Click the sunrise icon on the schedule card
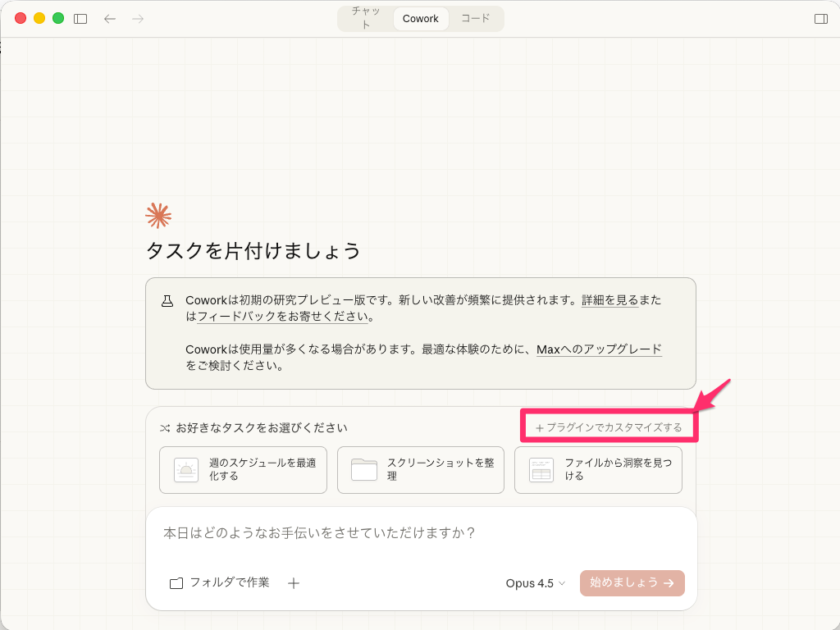Image resolution: width=840 pixels, height=630 pixels. point(185,469)
